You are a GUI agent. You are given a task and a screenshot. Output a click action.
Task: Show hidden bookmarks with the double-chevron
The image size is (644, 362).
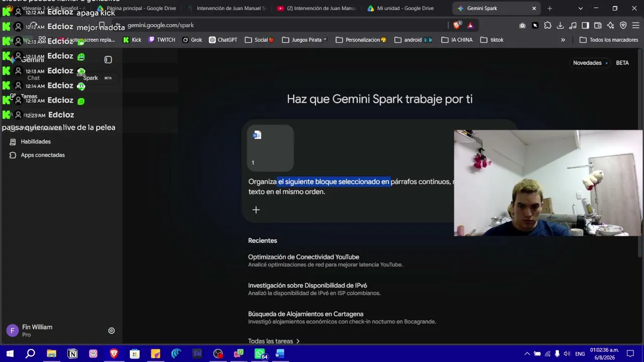[563, 40]
